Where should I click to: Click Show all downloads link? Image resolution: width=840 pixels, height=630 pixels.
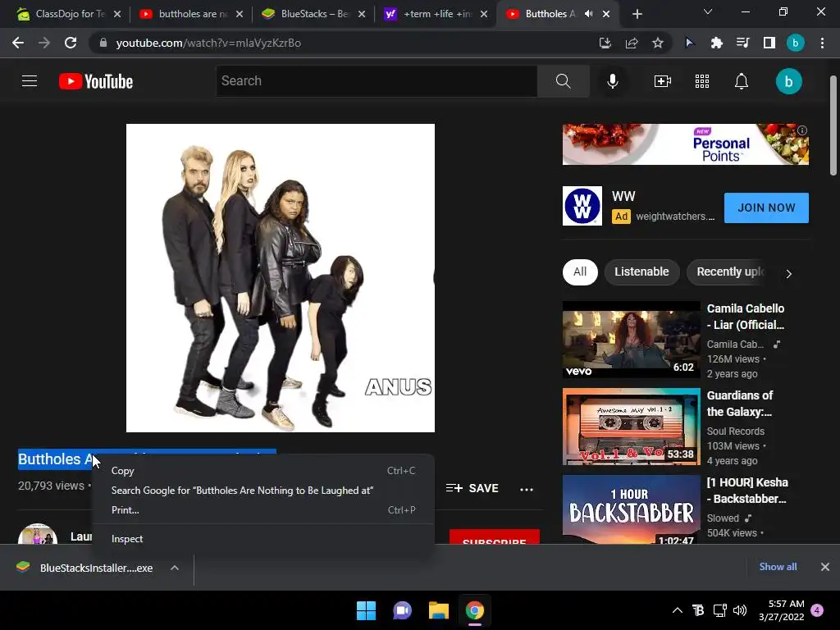click(x=778, y=567)
